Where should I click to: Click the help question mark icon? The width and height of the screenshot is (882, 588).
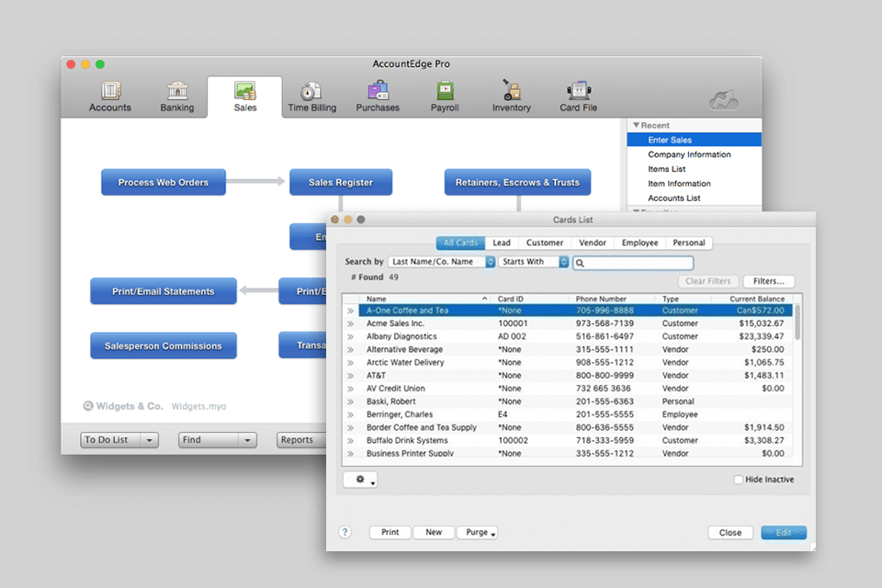(x=345, y=532)
